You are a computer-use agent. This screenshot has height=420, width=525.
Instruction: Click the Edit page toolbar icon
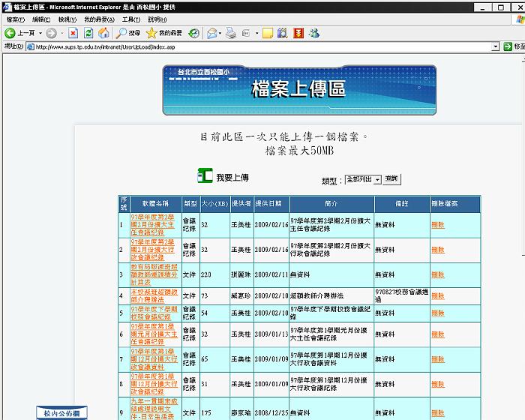247,33
